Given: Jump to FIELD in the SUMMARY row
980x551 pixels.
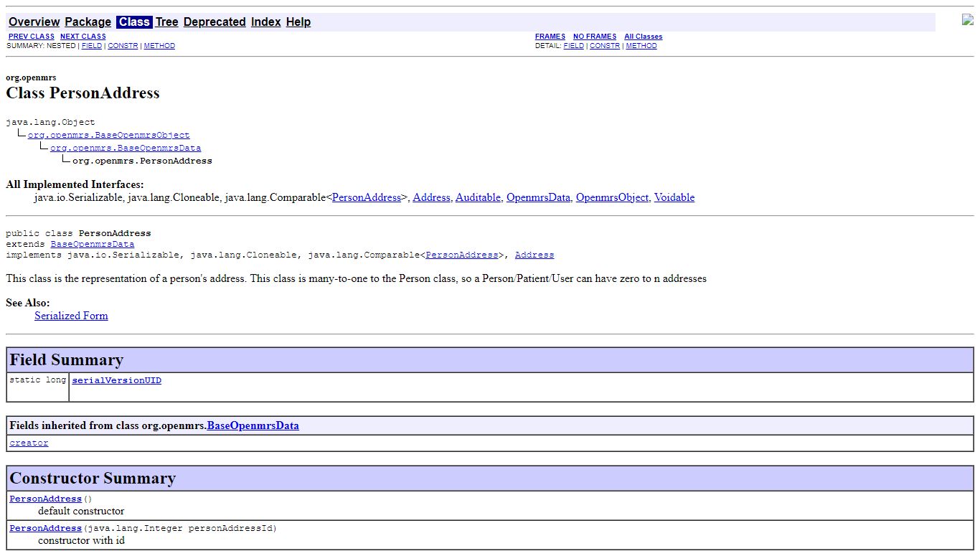Looking at the screenshot, I should pos(92,46).
